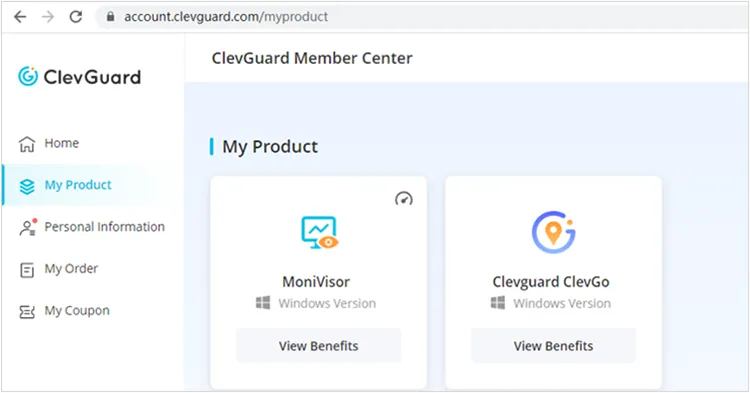Click the Personal Information person icon

28,228
